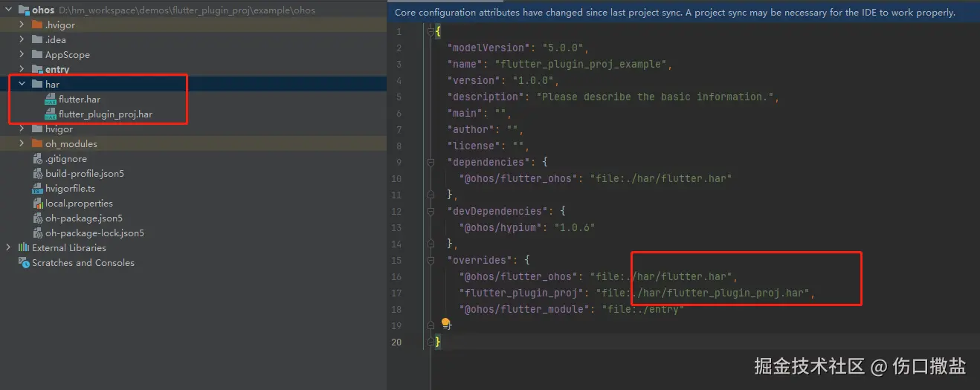Expand the entry folder chevron
The width and height of the screenshot is (980, 390).
(22, 70)
